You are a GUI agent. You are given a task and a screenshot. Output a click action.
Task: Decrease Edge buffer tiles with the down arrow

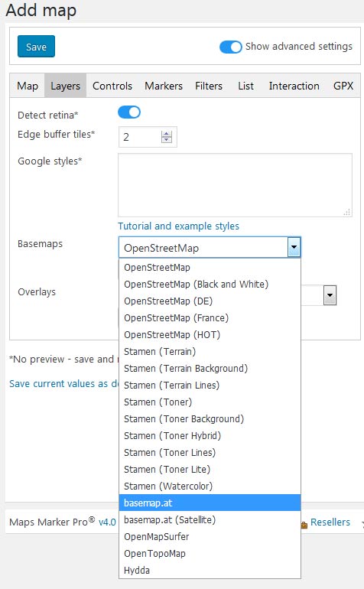[167, 140]
